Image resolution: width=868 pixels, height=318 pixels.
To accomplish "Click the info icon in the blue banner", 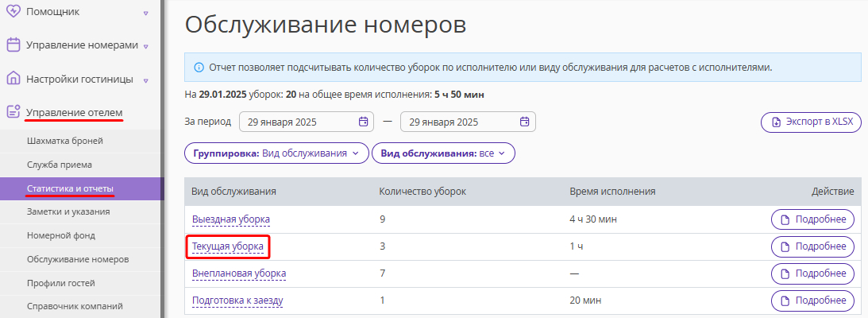I will [199, 68].
